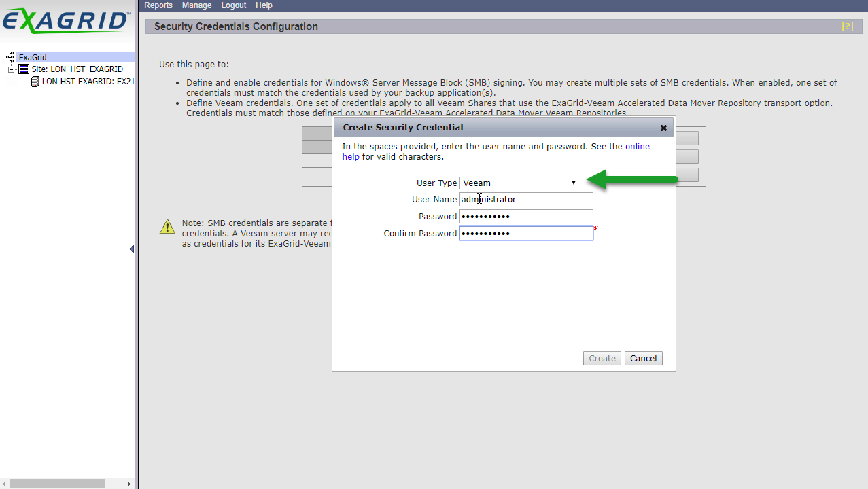The image size is (868, 489).
Task: Open the Help menu
Action: click(264, 5)
